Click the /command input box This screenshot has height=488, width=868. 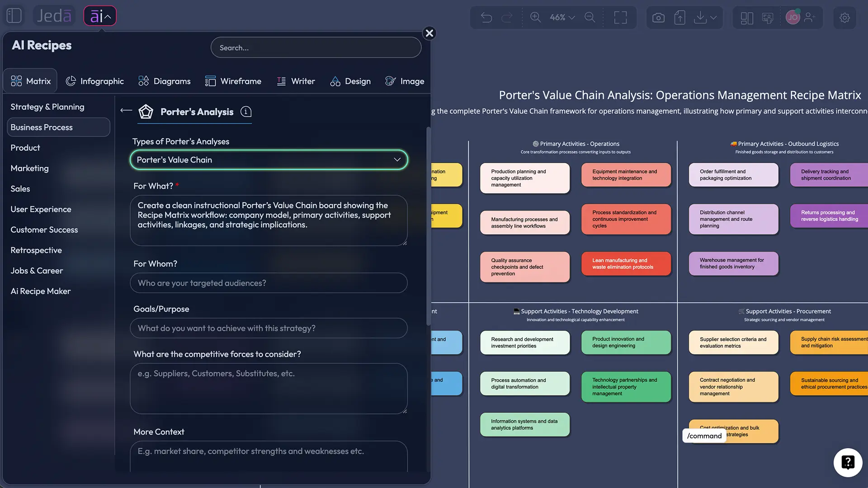[704, 436]
